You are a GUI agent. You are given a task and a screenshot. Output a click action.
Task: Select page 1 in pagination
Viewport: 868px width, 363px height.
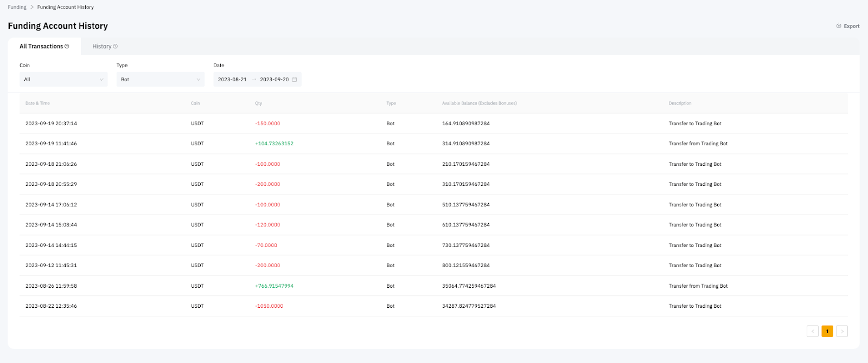(827, 331)
